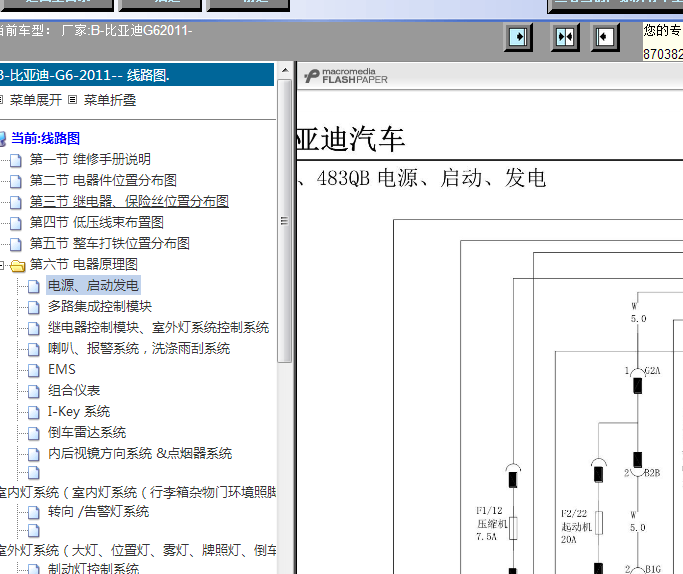Viewport: 683px width, 574px height.
Task: Click the document icon beside 倒车雷达系统
Action: pyautogui.click(x=34, y=433)
